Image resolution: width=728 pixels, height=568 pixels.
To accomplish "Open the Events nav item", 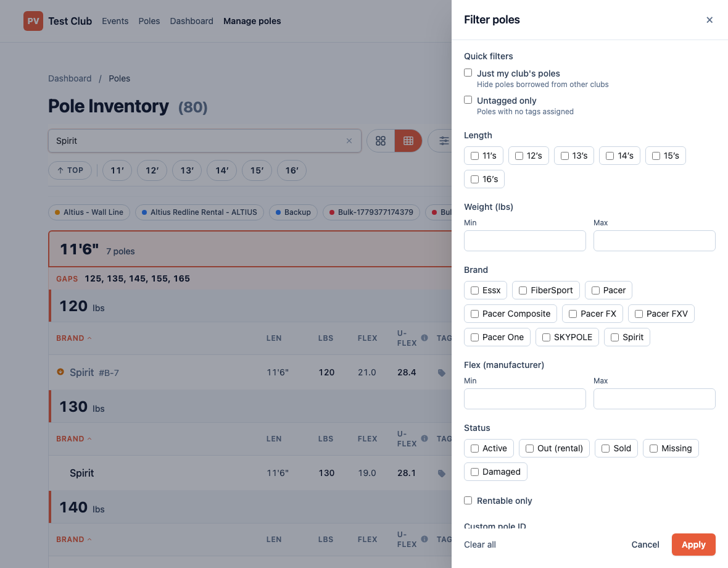I will [x=115, y=22].
